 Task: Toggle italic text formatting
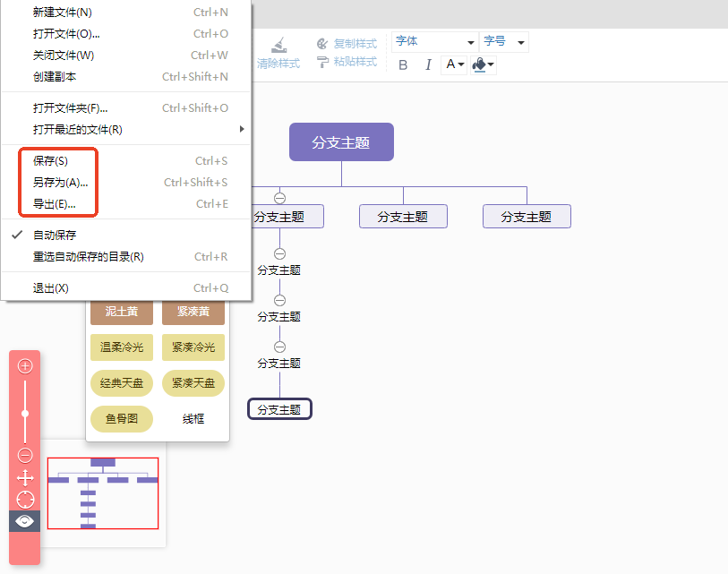click(428, 64)
